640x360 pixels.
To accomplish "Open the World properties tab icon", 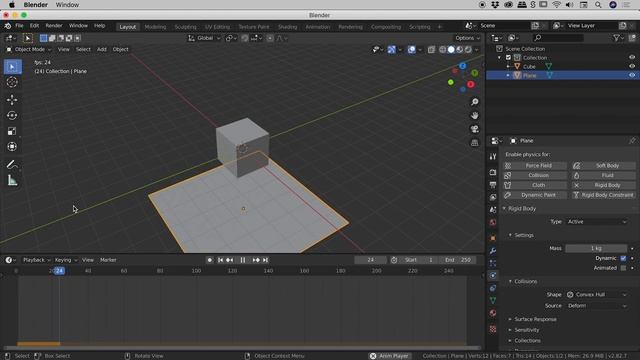I will pyautogui.click(x=493, y=222).
